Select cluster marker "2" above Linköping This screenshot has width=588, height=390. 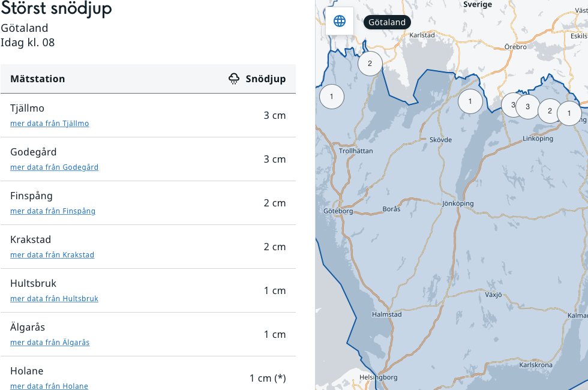point(549,111)
